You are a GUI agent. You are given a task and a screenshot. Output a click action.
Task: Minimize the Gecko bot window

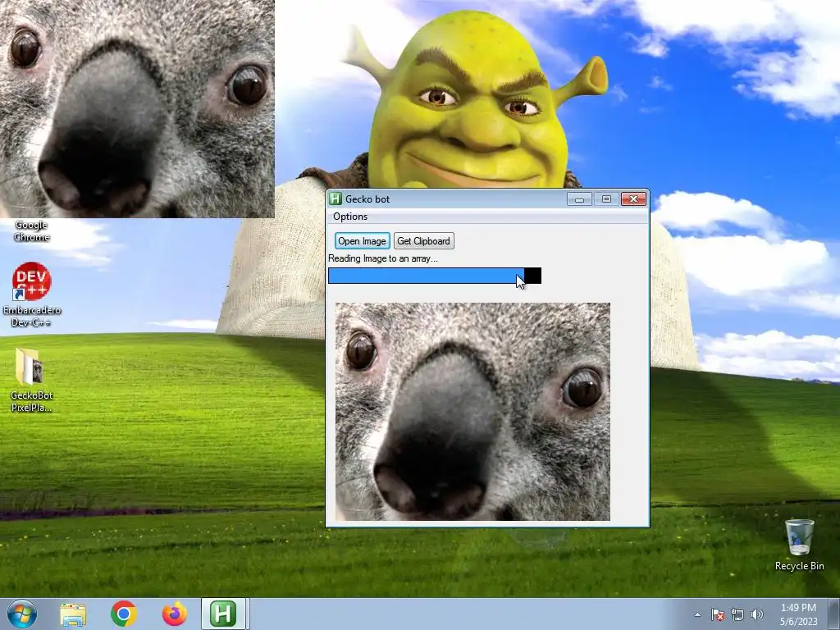pyautogui.click(x=579, y=199)
